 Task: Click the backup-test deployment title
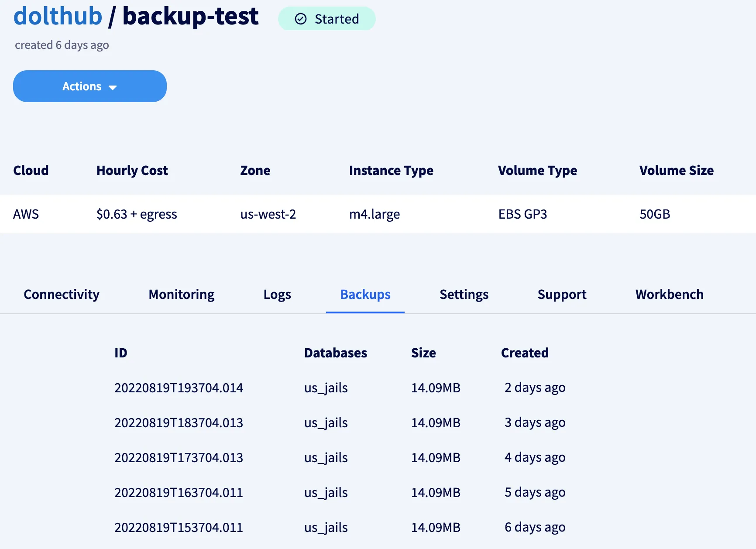(190, 17)
